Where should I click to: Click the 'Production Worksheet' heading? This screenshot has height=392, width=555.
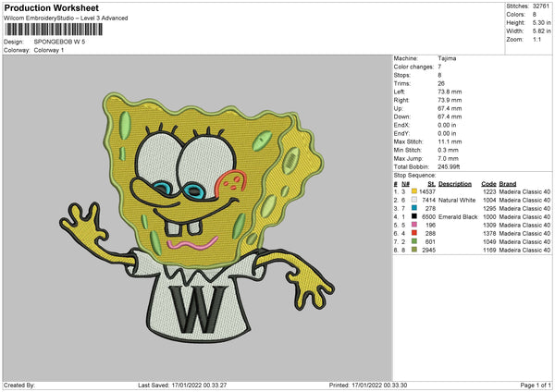click(x=51, y=7)
